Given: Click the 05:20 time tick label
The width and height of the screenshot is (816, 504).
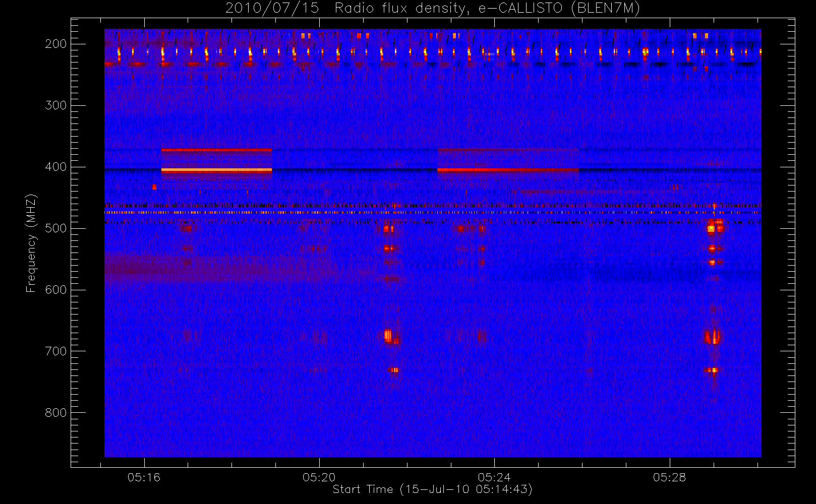Looking at the screenshot, I should 319,477.
